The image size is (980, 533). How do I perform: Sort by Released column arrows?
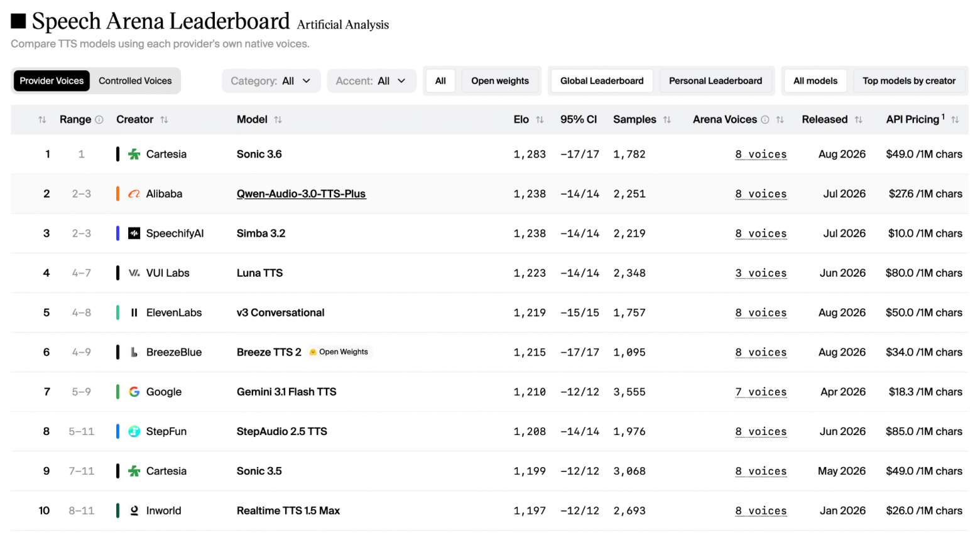pyautogui.click(x=858, y=120)
